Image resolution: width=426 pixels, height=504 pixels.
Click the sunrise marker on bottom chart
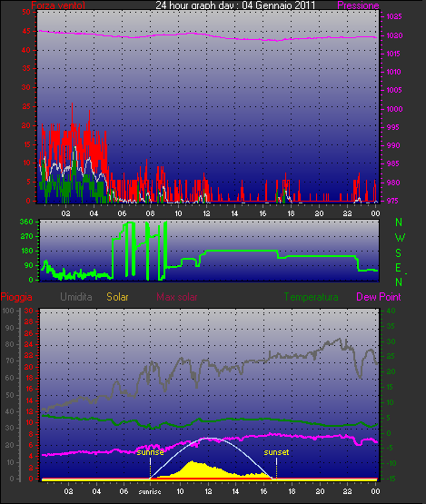(x=150, y=452)
